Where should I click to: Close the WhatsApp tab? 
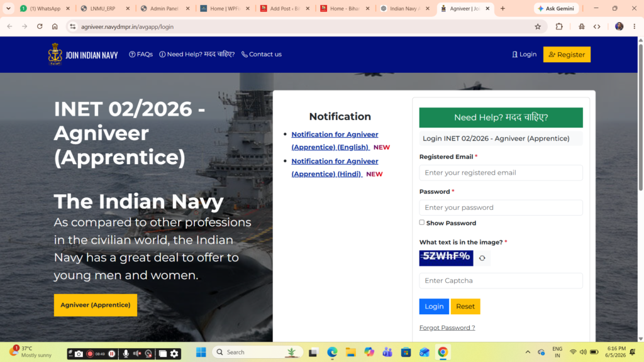[68, 8]
